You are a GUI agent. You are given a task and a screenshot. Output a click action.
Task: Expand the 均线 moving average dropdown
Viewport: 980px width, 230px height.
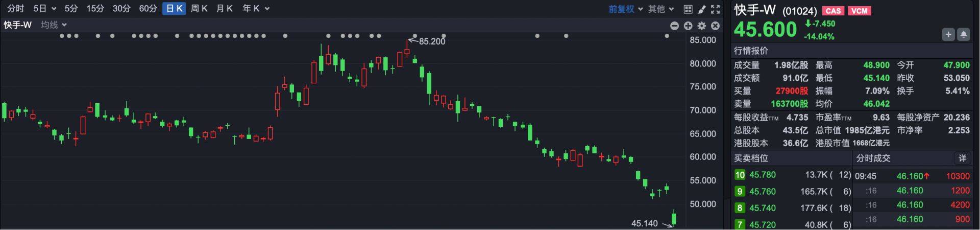tap(54, 25)
